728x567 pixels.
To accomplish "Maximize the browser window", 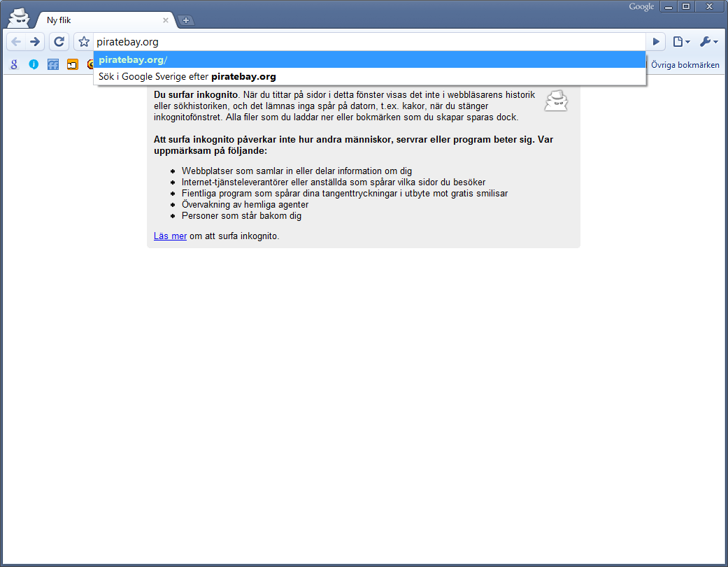I will click(x=686, y=6).
